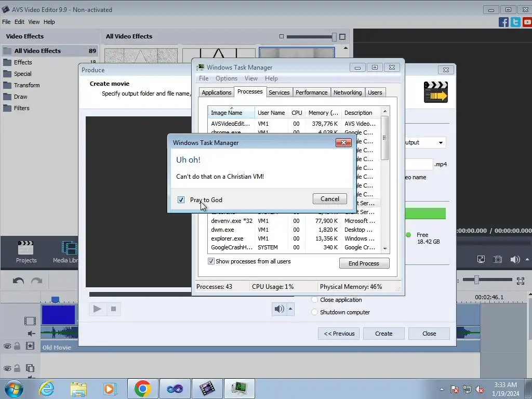Switch to the Services tab
The image size is (532, 399).
click(279, 92)
